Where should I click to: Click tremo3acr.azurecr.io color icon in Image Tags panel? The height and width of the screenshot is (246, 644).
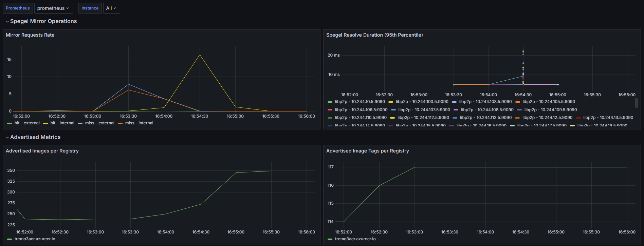(x=330, y=239)
